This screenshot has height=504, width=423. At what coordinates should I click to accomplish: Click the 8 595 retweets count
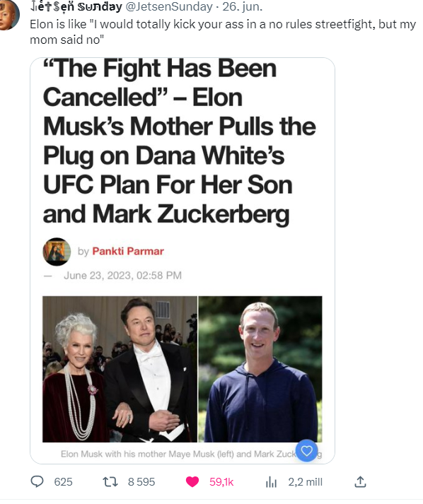(141, 482)
